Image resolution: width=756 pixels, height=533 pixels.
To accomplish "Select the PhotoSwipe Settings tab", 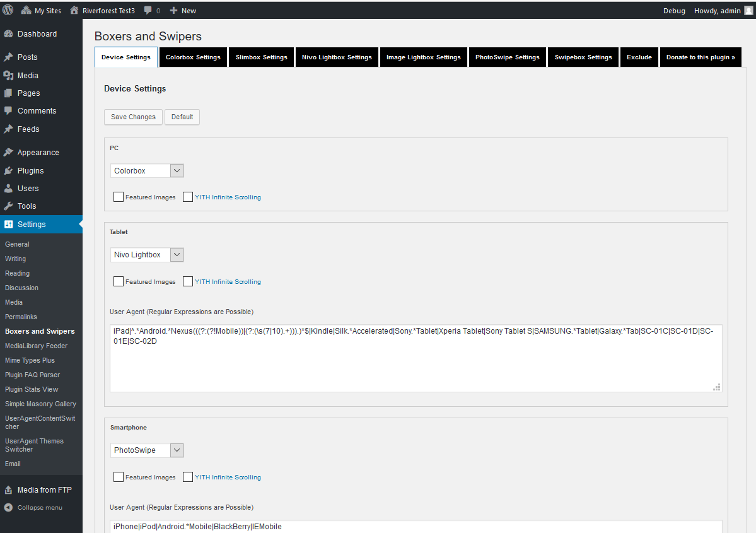I will [x=507, y=57].
